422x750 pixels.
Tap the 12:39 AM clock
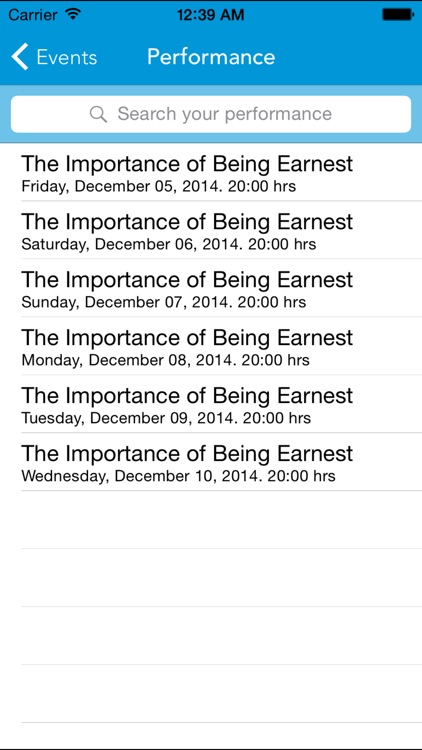click(x=211, y=15)
